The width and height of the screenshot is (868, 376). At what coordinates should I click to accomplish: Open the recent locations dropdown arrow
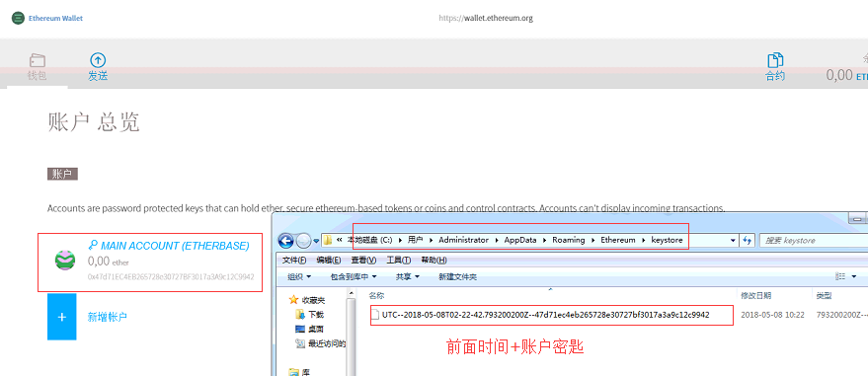pyautogui.click(x=317, y=241)
